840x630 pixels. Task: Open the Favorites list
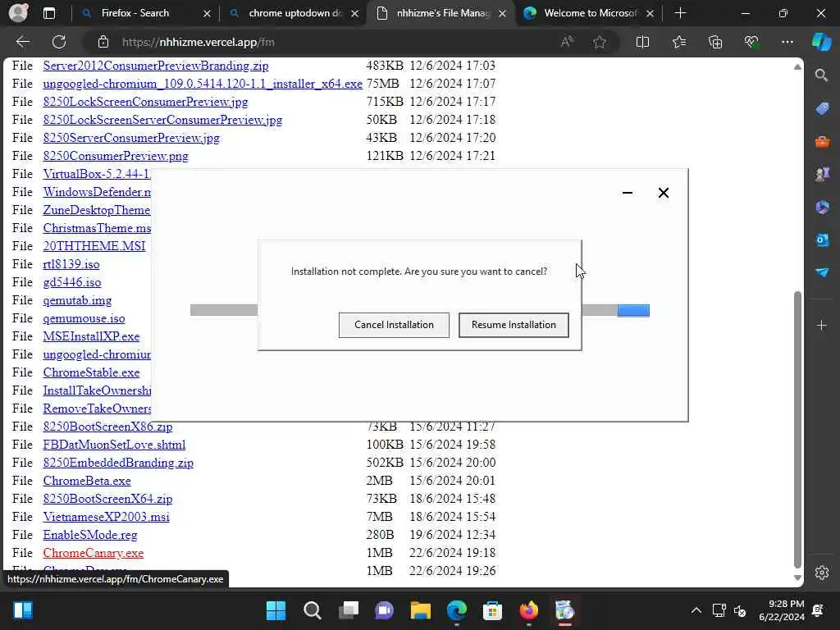678,42
